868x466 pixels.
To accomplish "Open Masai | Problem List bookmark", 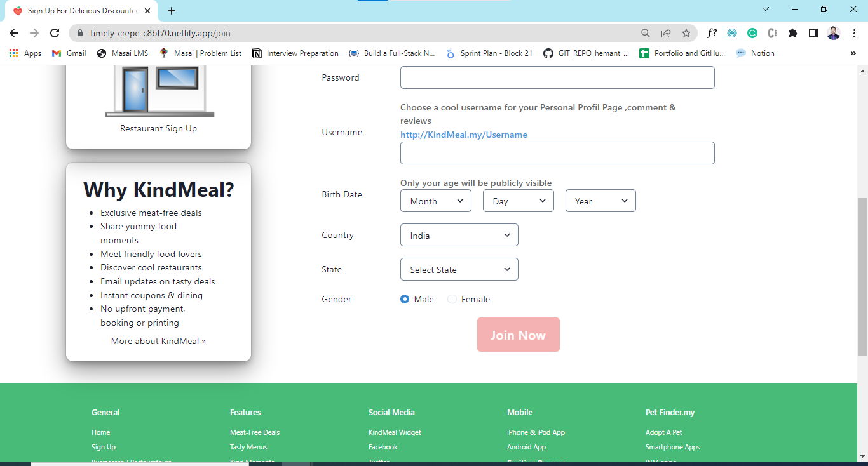I will click(200, 53).
